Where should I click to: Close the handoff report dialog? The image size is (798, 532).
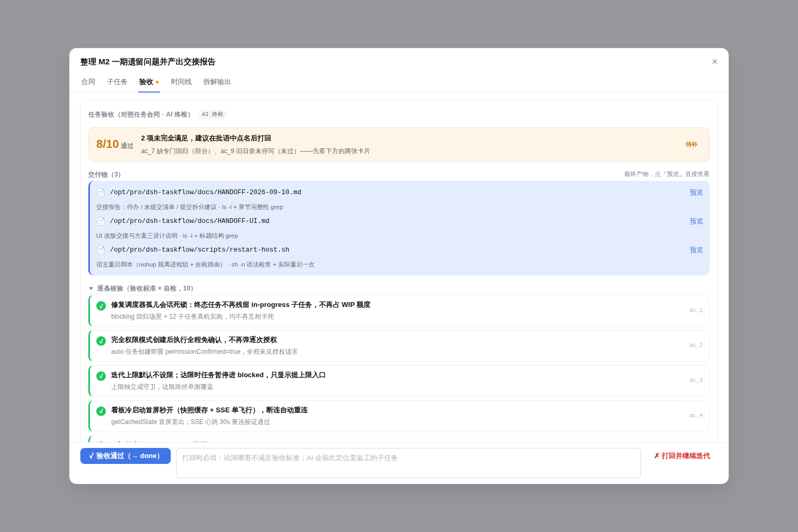click(714, 62)
